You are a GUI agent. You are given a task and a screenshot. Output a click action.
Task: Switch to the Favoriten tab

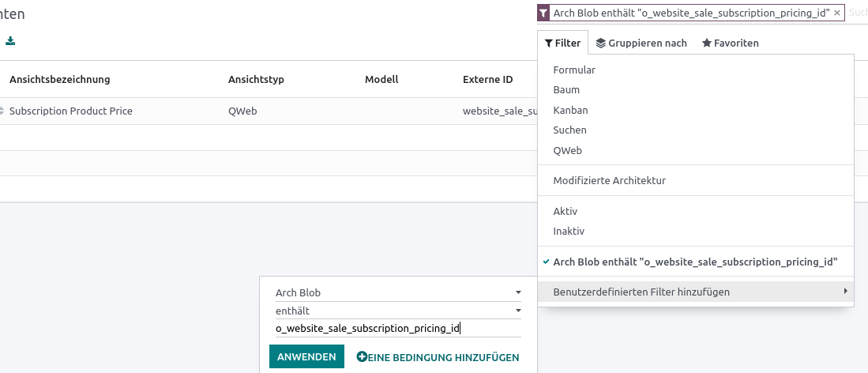tap(730, 43)
